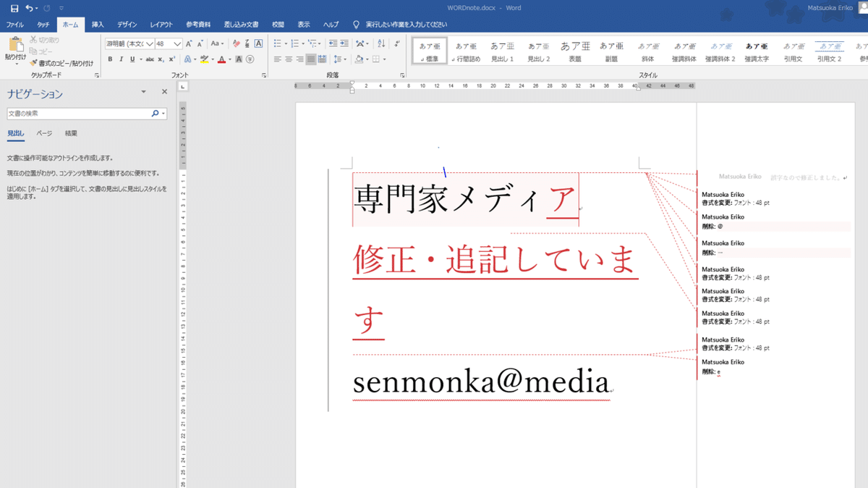This screenshot has width=868, height=488.
Task: Switch to the Mailings (差し込み文書) tab
Action: (x=242, y=25)
